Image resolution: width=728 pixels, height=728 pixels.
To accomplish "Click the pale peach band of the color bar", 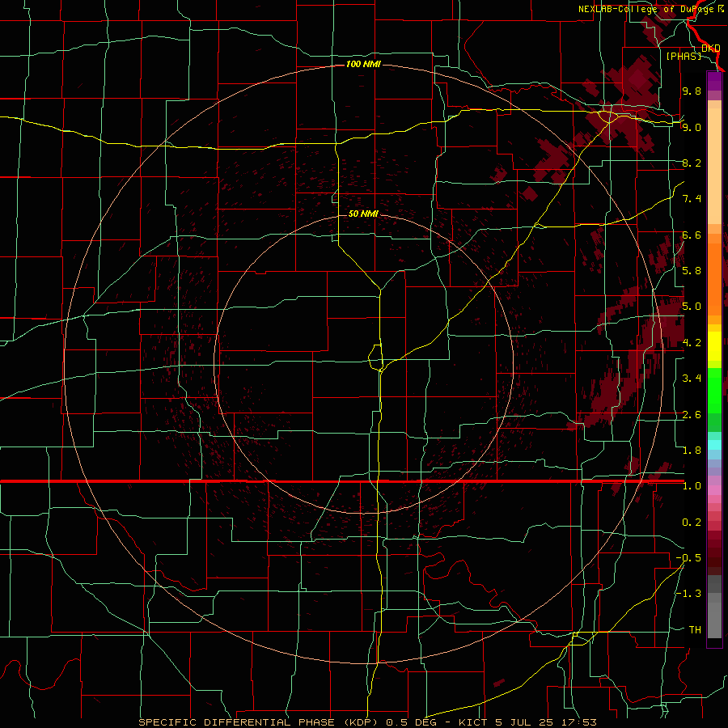I will point(714,167).
